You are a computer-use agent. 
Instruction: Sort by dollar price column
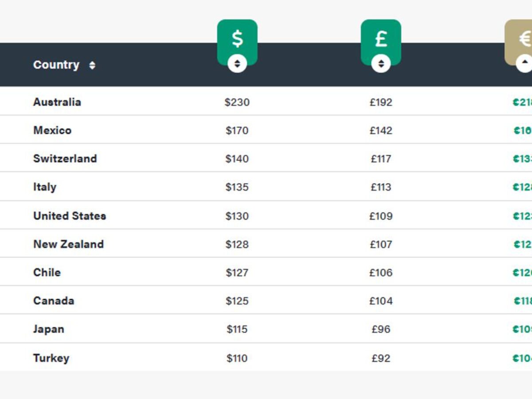(237, 63)
